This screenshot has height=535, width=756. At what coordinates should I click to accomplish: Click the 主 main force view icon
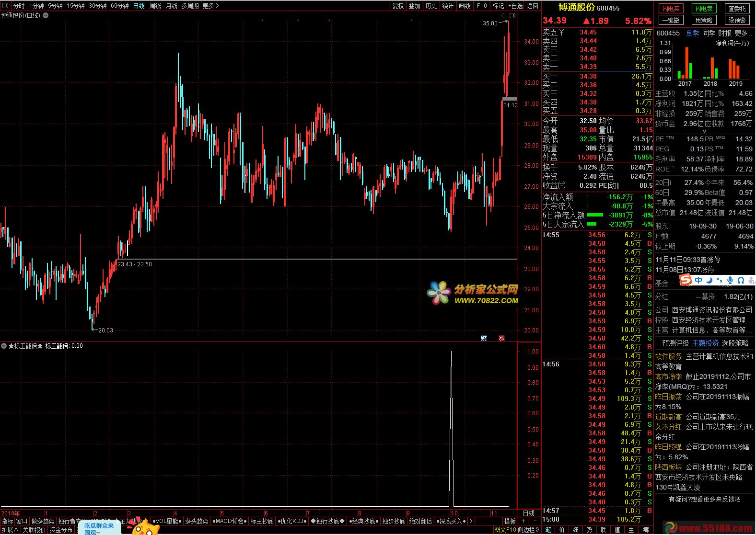point(631,530)
